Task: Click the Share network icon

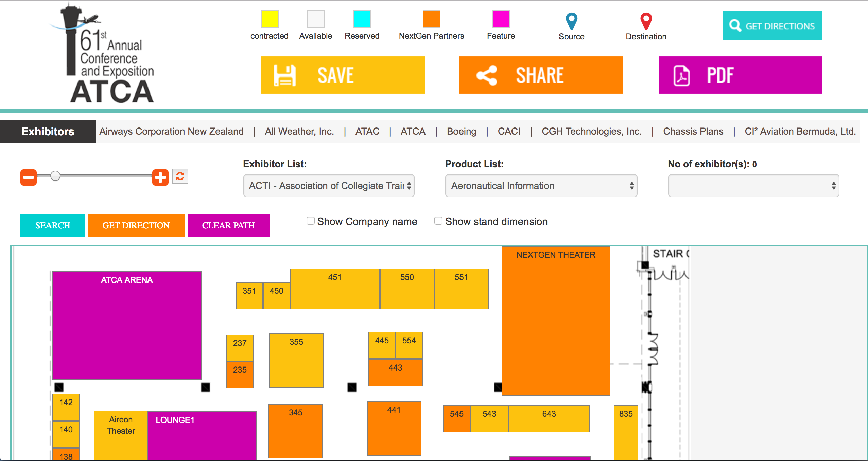Action: coord(487,75)
